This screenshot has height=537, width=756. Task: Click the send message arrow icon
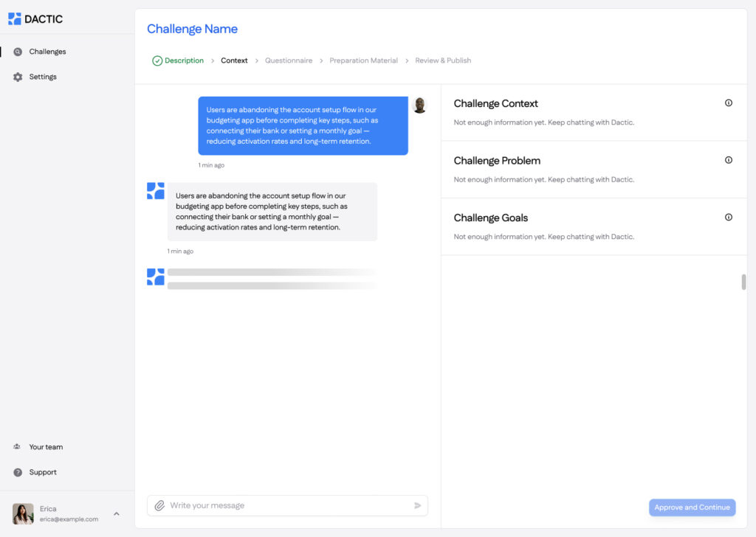click(417, 505)
